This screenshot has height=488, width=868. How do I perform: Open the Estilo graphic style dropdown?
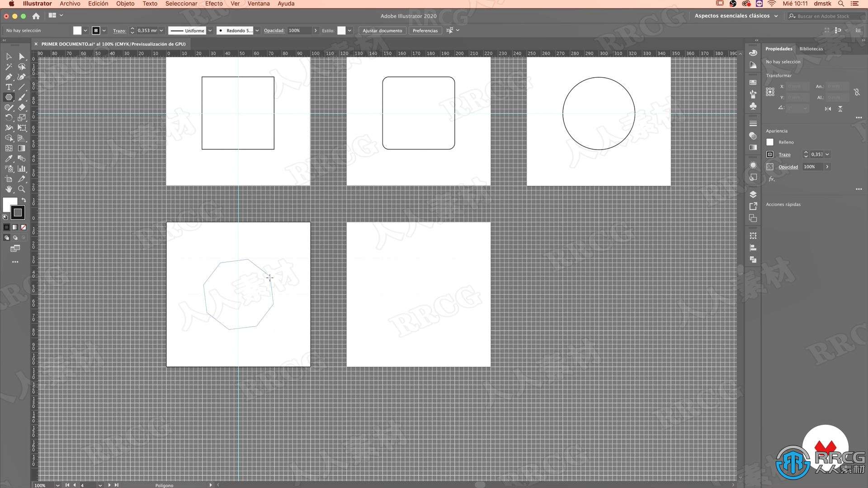pos(349,31)
